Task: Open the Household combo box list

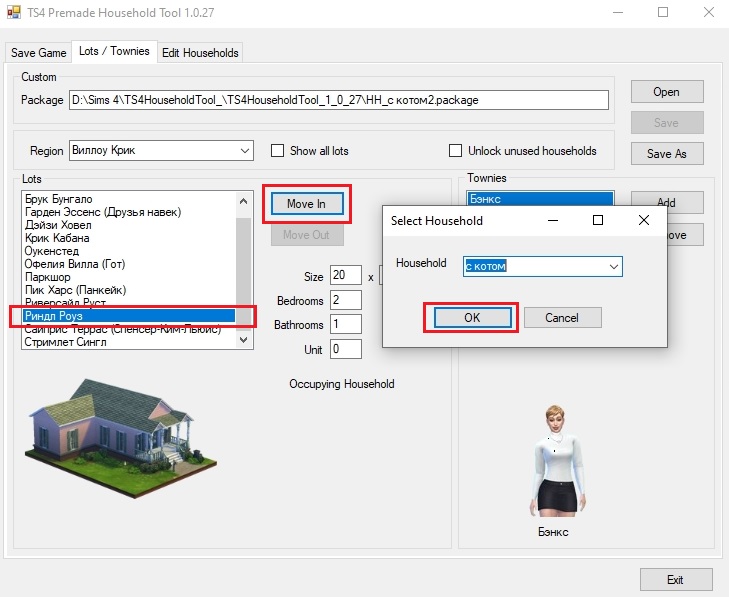Action: tap(614, 266)
